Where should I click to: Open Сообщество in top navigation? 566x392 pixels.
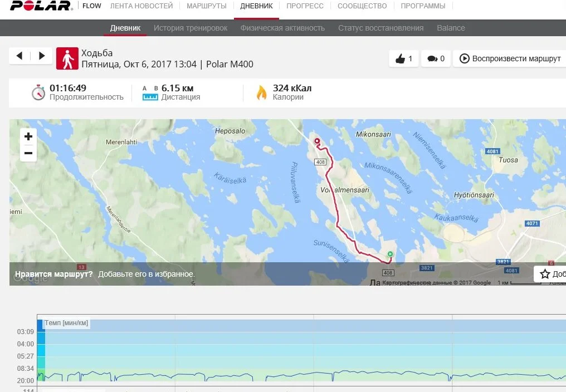click(362, 6)
